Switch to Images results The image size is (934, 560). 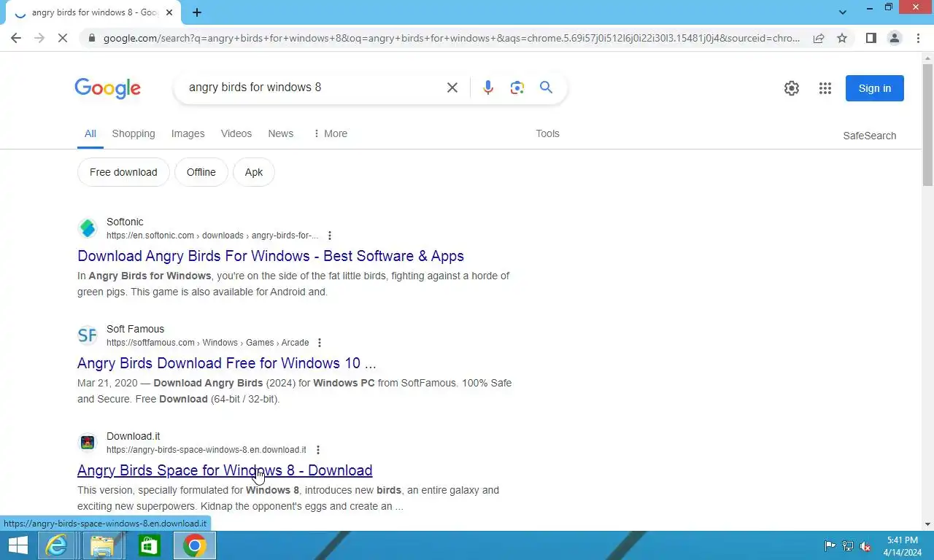[188, 133]
